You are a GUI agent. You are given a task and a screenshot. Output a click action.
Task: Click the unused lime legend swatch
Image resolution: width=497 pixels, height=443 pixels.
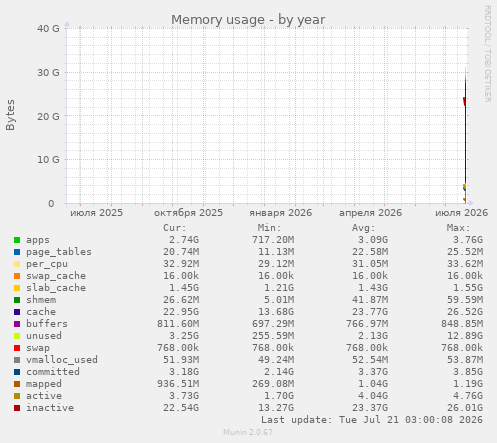point(17,336)
